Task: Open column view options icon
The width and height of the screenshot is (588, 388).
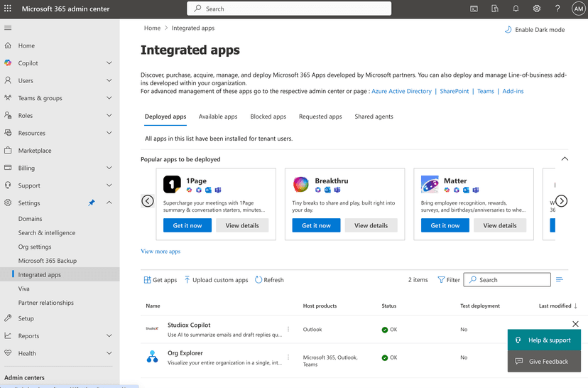Action: point(560,279)
